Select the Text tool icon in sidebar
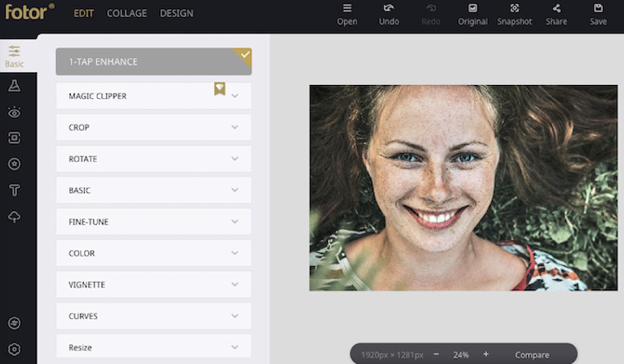 14,190
